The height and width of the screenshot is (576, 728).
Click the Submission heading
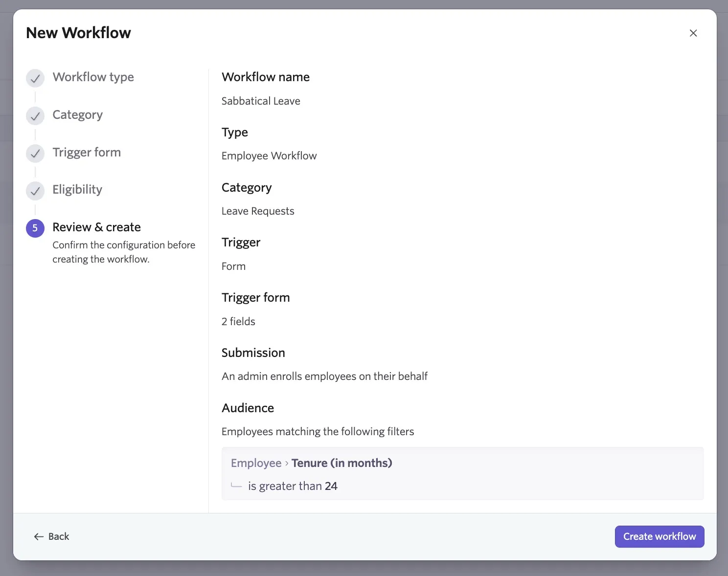pos(253,353)
